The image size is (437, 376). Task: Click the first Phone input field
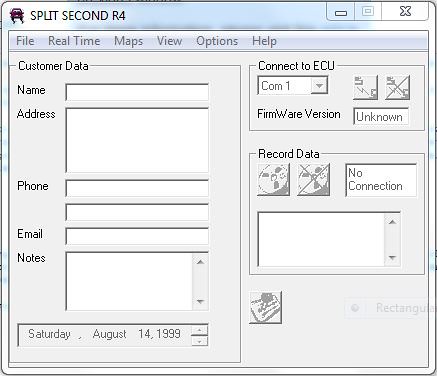(x=137, y=188)
